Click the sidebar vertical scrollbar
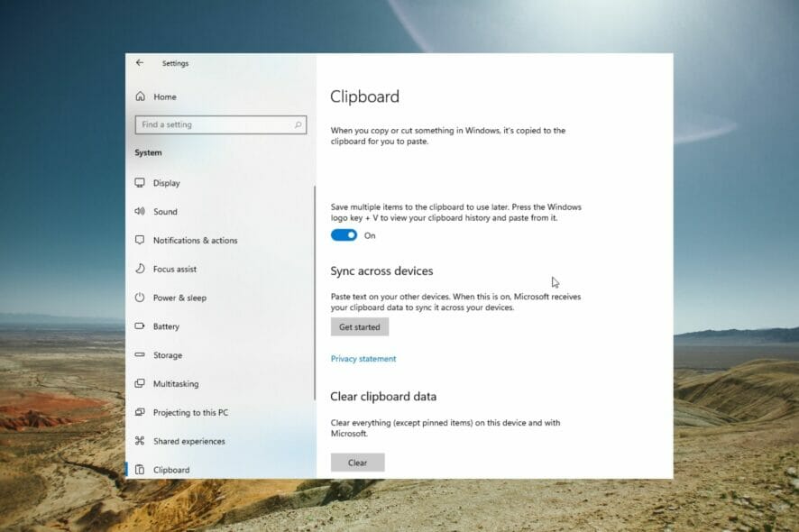Image resolution: width=799 pixels, height=532 pixels. pos(315,292)
